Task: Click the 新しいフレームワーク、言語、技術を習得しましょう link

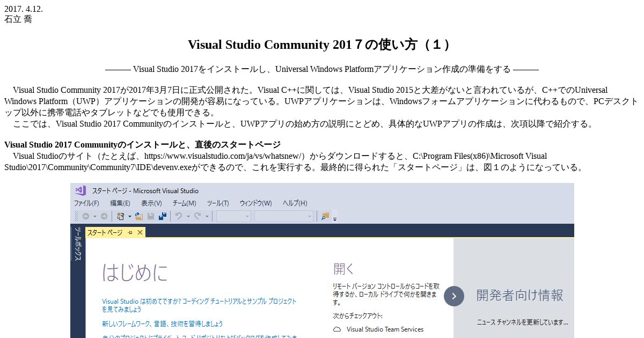Action: click(x=163, y=324)
